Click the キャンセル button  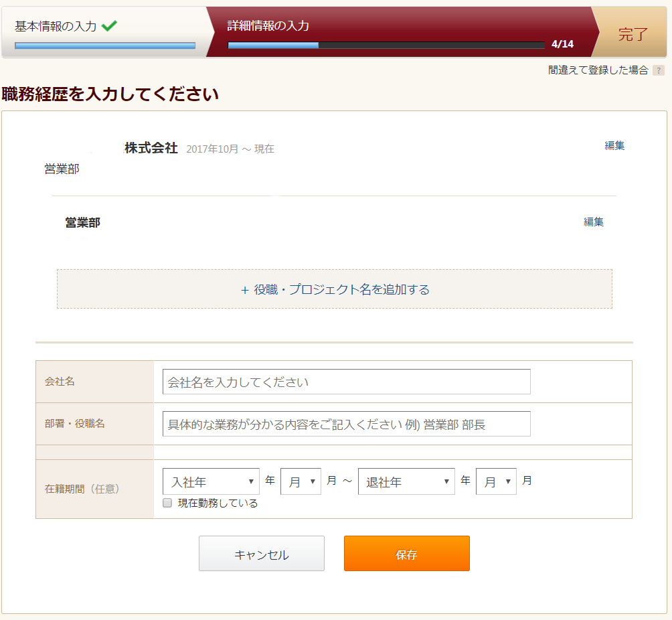[262, 554]
